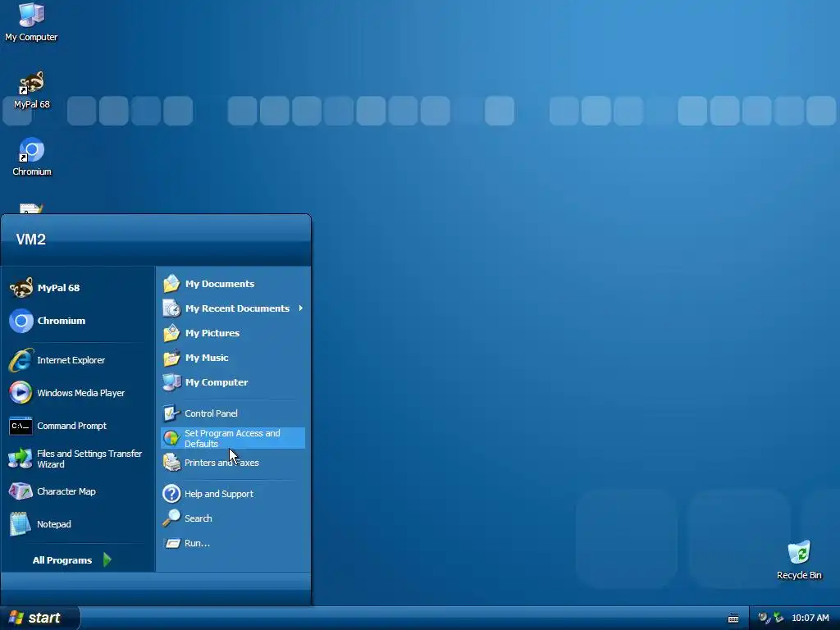Screen dimensions: 840x630
Task: Click "Character Map" text label
Action: (66, 491)
